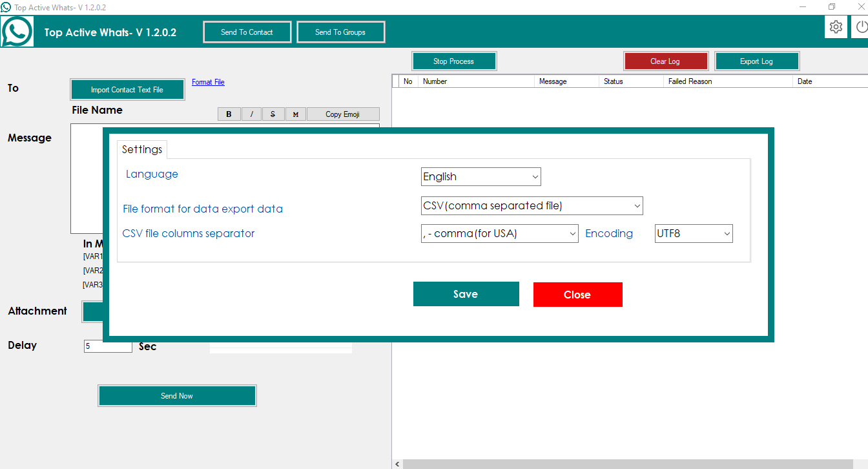Click the No column header

tap(408, 81)
